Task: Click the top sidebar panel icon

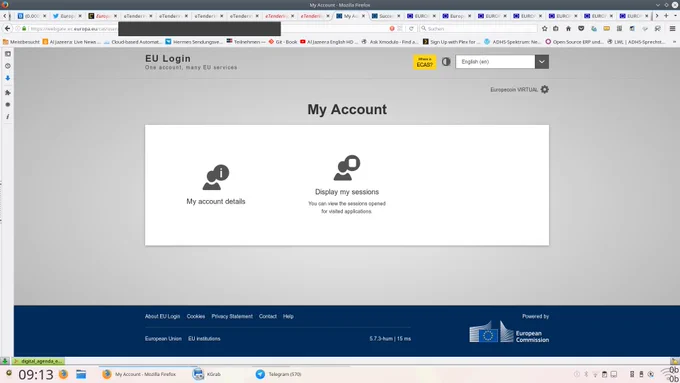Action: (x=7, y=54)
